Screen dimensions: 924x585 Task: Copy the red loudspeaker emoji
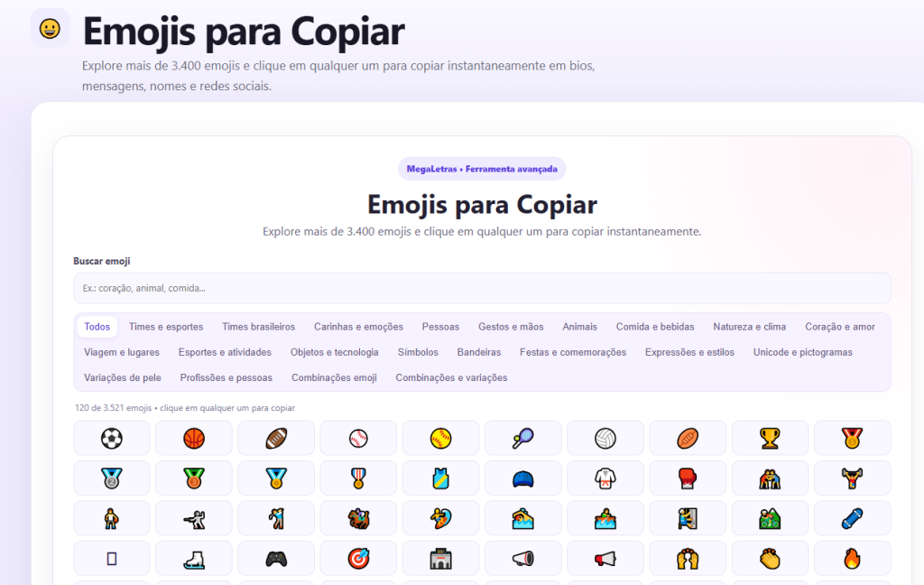point(605,559)
